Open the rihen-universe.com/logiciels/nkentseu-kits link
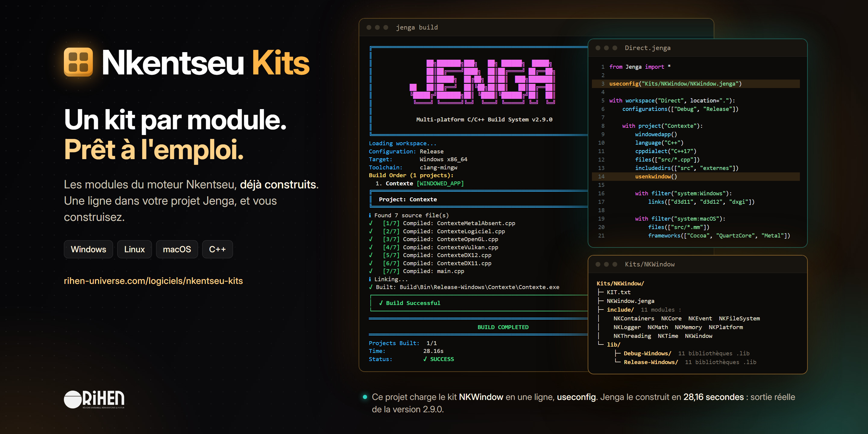 click(153, 281)
